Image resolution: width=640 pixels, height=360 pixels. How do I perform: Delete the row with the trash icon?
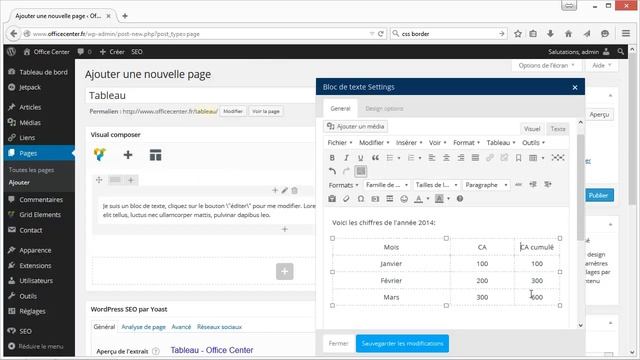tap(294, 190)
